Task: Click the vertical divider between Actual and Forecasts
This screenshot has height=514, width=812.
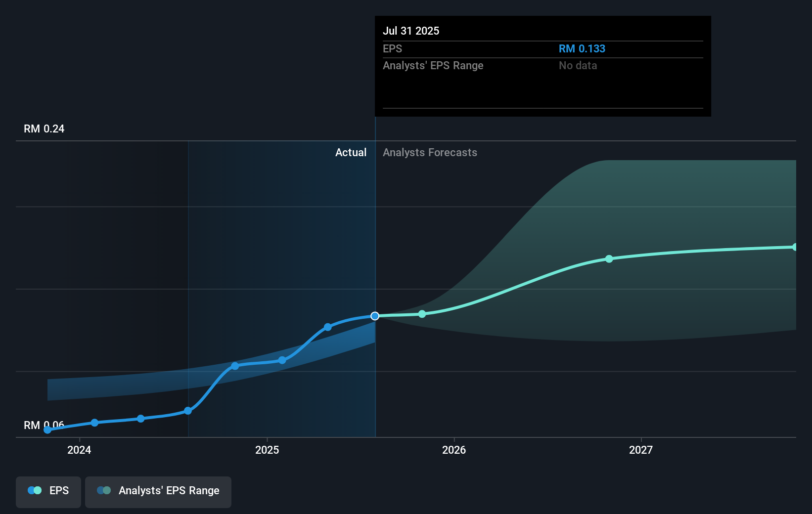Action: pos(375,247)
